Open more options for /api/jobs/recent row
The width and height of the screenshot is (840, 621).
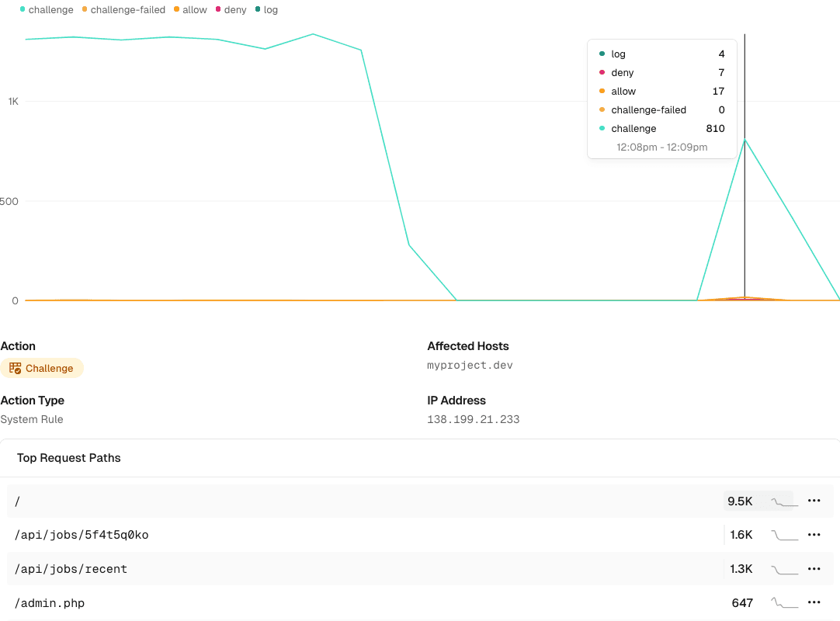814,569
